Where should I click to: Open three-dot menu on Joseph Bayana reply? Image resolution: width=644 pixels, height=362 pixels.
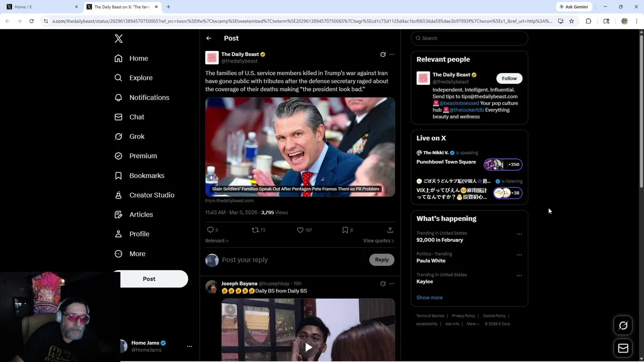pos(392,284)
